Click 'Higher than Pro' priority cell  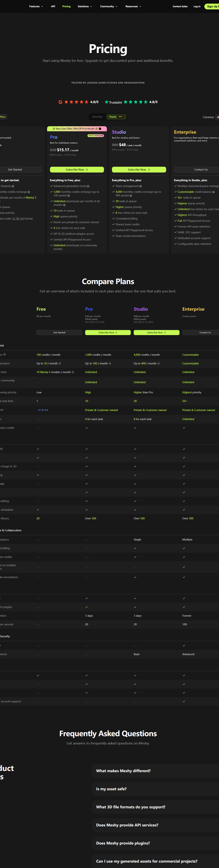[143, 393]
